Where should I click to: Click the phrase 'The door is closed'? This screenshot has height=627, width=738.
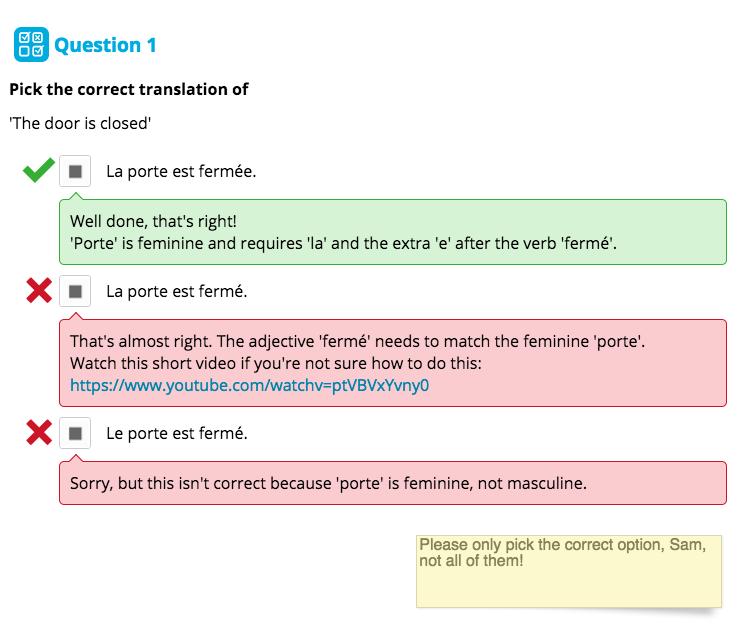pyautogui.click(x=80, y=124)
